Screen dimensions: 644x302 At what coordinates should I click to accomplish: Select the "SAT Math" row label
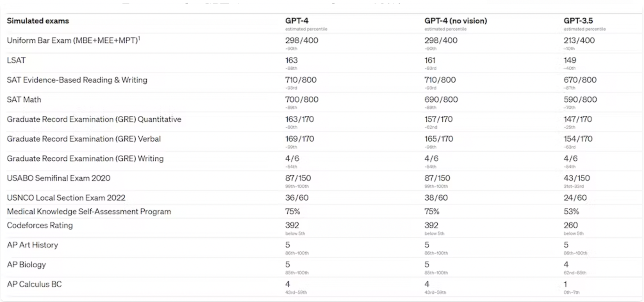coord(24,100)
